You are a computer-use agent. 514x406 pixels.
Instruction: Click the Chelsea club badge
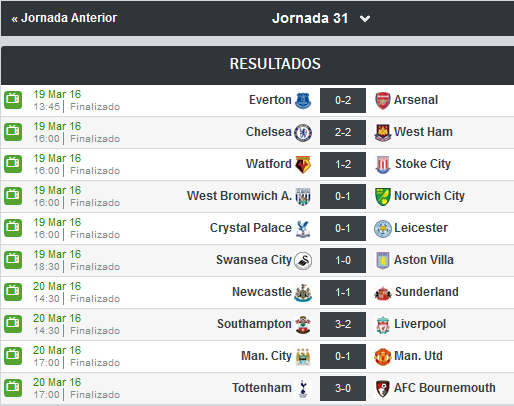click(303, 133)
